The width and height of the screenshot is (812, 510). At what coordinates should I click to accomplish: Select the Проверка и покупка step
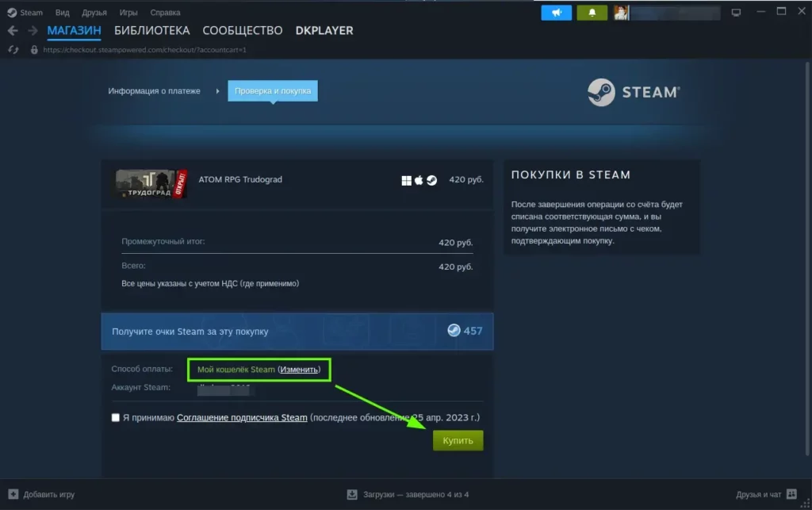point(273,91)
